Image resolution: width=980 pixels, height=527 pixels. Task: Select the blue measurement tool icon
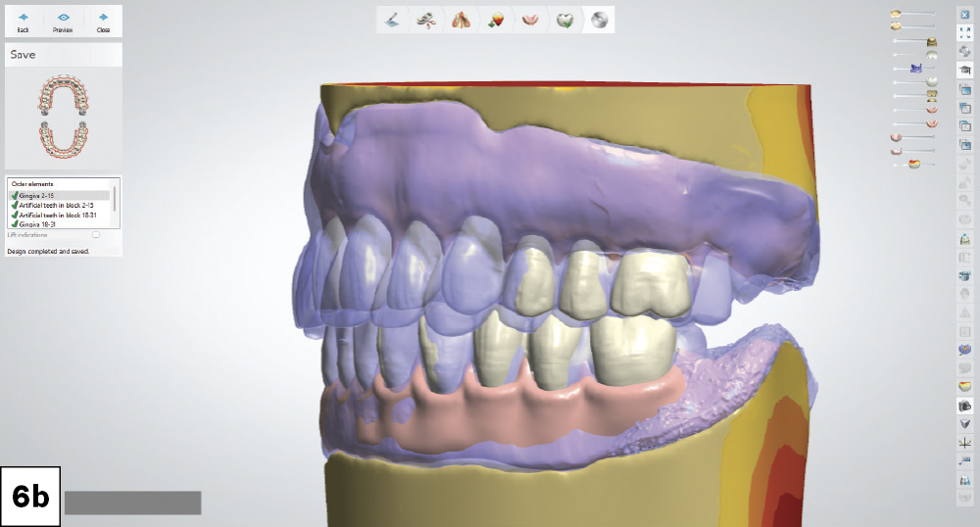tap(965, 461)
